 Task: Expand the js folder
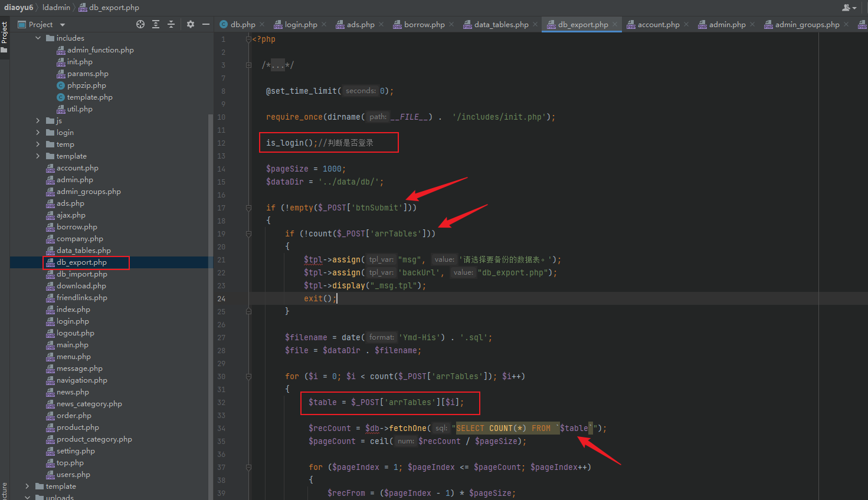[38, 120]
